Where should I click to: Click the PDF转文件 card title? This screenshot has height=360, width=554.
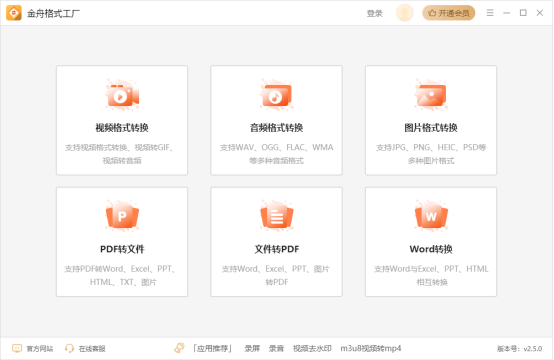point(122,249)
